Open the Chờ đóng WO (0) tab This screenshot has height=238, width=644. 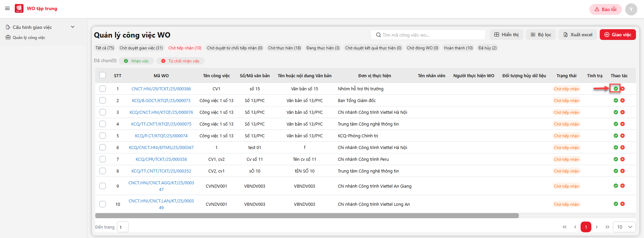pos(423,48)
